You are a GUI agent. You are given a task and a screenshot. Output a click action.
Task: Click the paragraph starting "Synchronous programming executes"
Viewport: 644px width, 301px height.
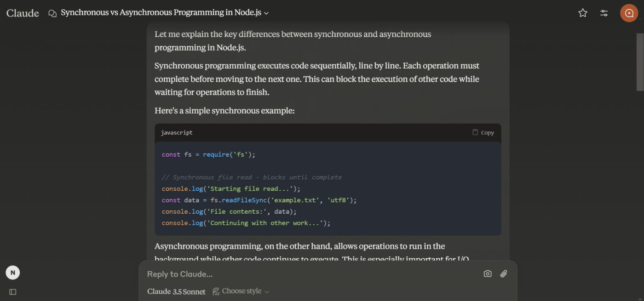click(317, 79)
